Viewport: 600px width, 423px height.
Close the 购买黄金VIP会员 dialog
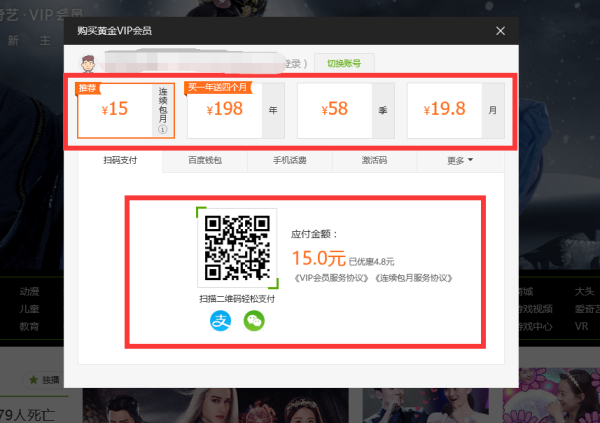500,31
